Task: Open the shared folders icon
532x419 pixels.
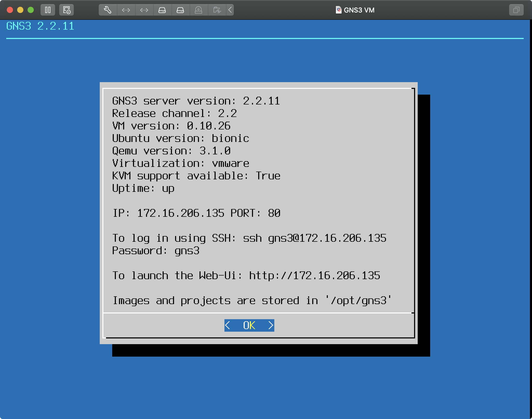Action: pos(217,10)
